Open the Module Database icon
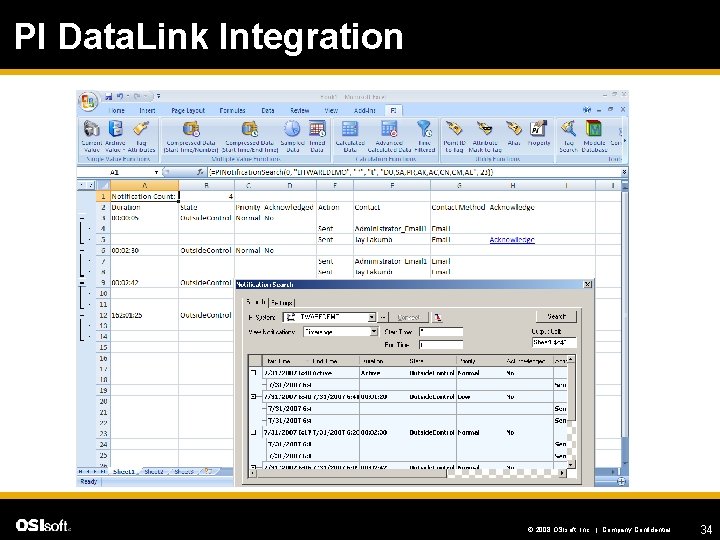This screenshot has width=720, height=540. [x=594, y=129]
